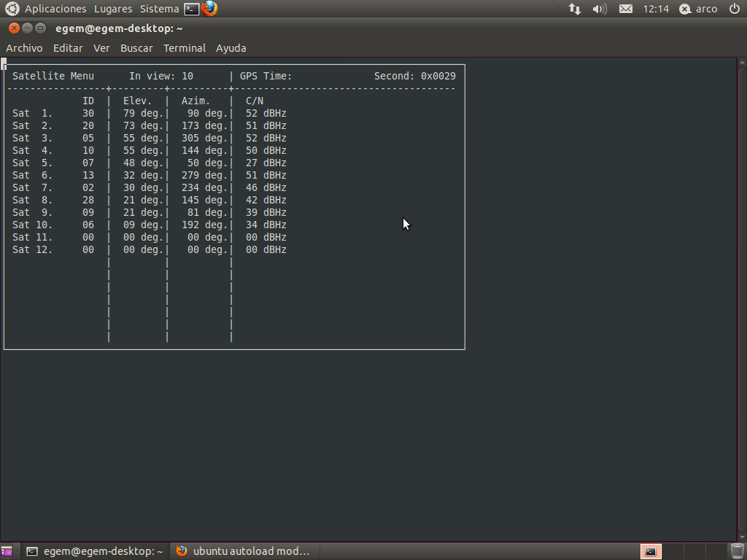Click the 'Sat 11.' row label

(x=32, y=237)
